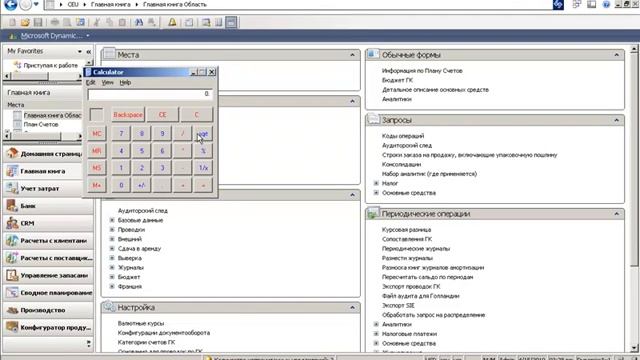The width and height of the screenshot is (640, 360).
Task: Select План Счетов in Места tree
Action: [x=41, y=124]
